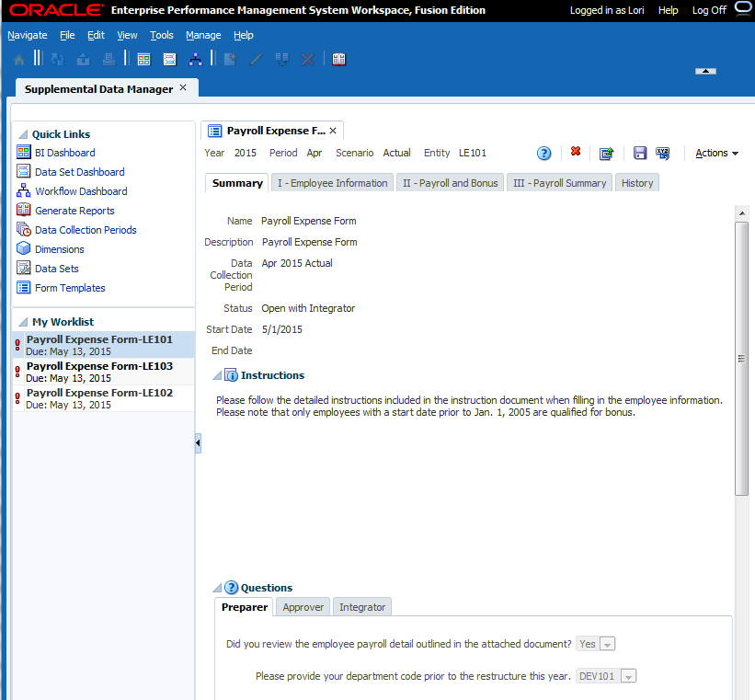Screen dimensions: 755x700
Task: Click the blue help question mark icon
Action: coord(543,154)
